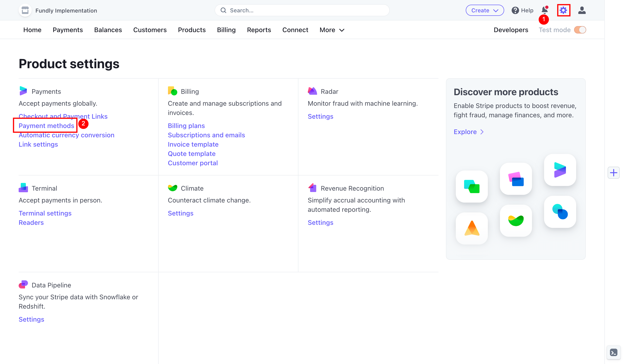Open the Payments nav tab

(68, 30)
